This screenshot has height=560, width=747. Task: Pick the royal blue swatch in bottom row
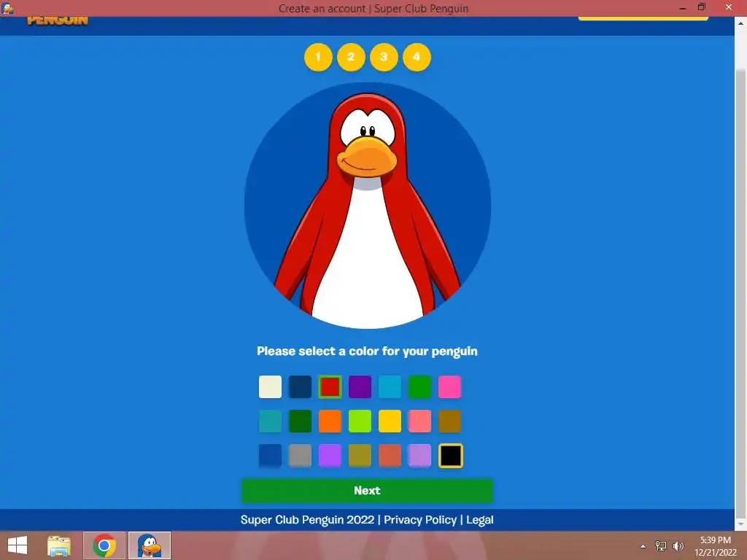pos(270,456)
